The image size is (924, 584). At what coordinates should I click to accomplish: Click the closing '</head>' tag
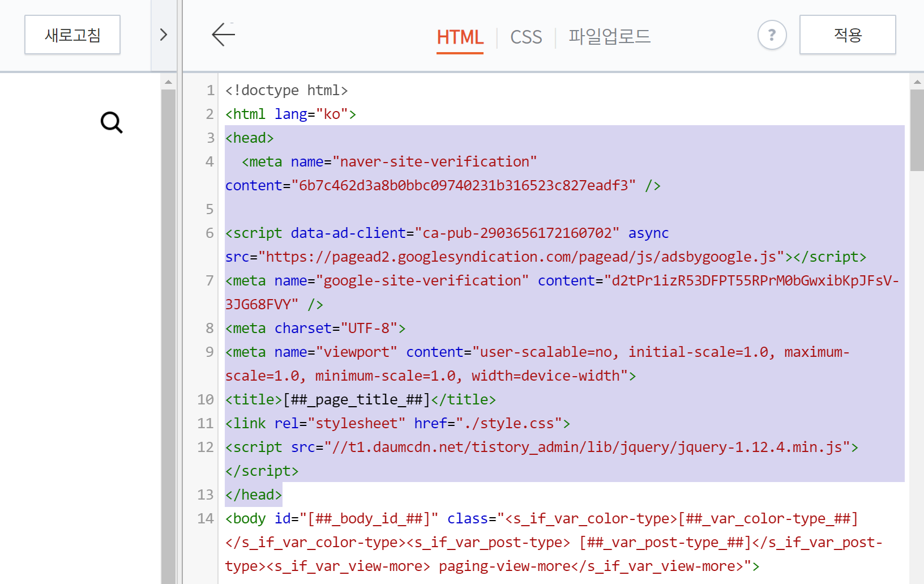pos(254,495)
